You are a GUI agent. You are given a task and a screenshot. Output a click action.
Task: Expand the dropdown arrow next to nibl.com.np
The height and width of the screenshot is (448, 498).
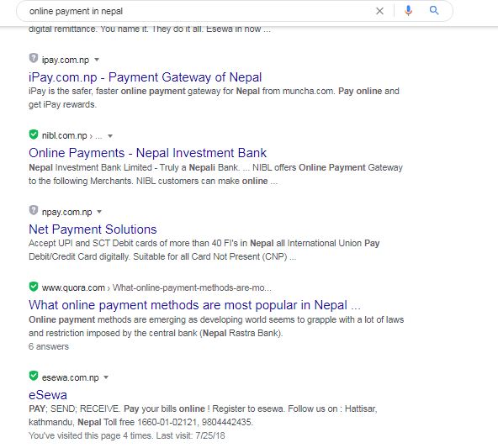point(110,136)
